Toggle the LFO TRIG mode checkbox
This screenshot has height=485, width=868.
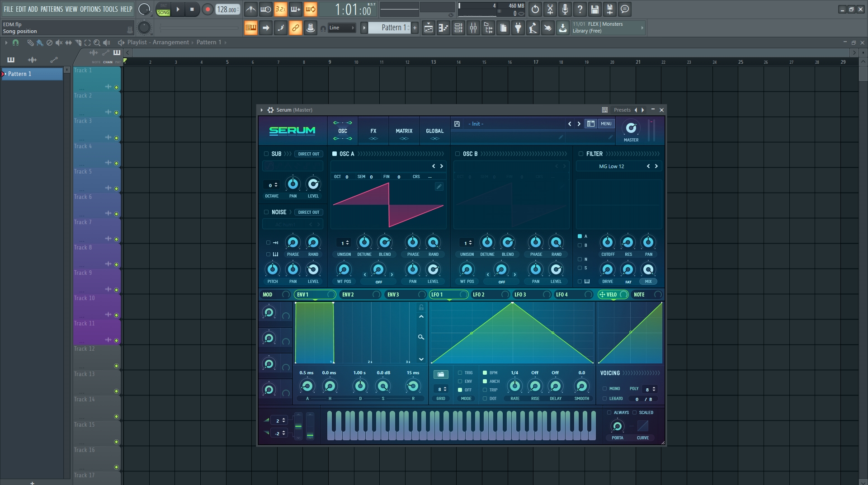(x=460, y=373)
